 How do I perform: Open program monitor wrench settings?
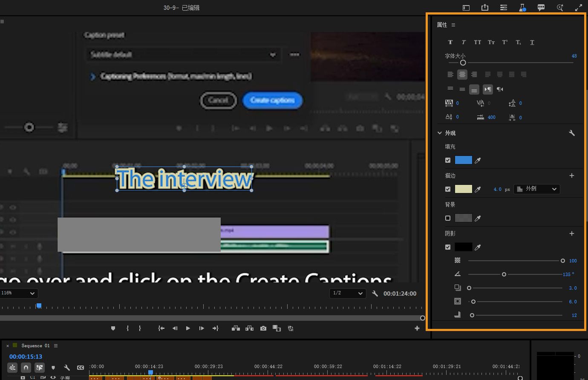point(375,294)
